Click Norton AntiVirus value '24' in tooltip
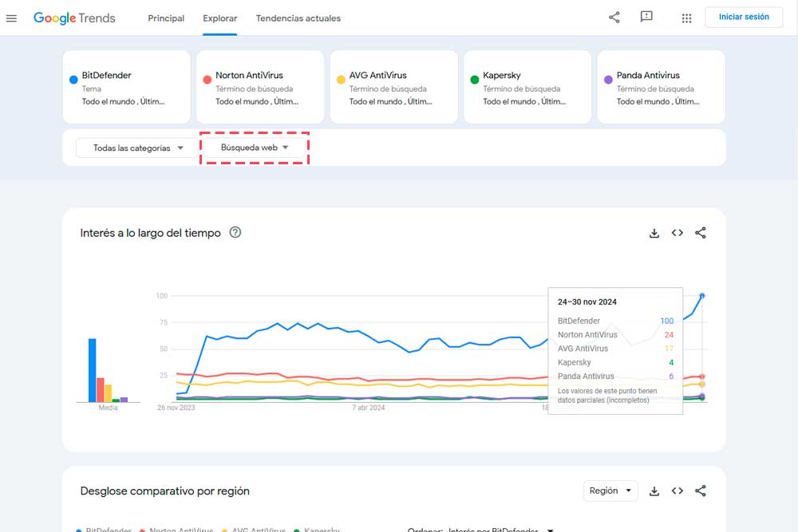The image size is (798, 532). pos(669,335)
